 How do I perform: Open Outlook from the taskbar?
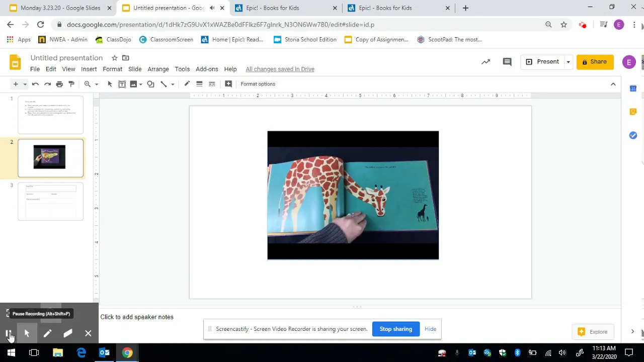pos(104,352)
